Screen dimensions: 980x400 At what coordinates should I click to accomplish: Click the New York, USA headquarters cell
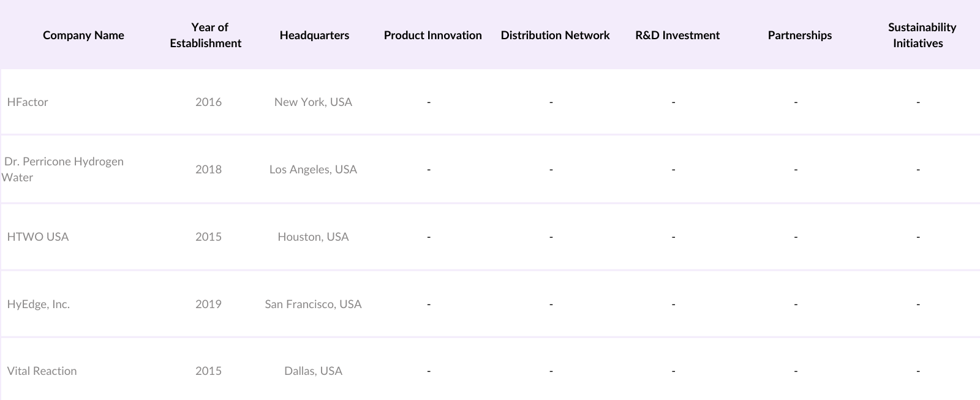tap(313, 102)
